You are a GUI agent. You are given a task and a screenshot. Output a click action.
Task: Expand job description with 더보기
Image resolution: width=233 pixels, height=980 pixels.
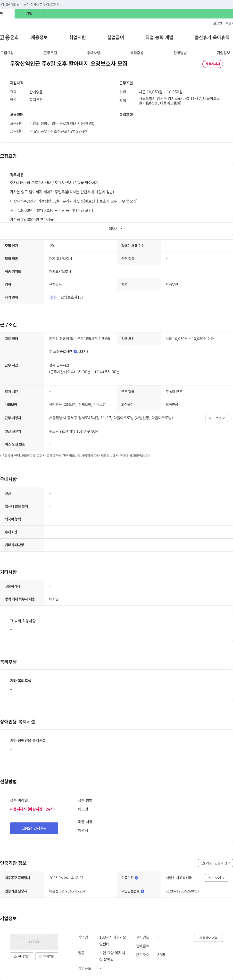point(116,229)
